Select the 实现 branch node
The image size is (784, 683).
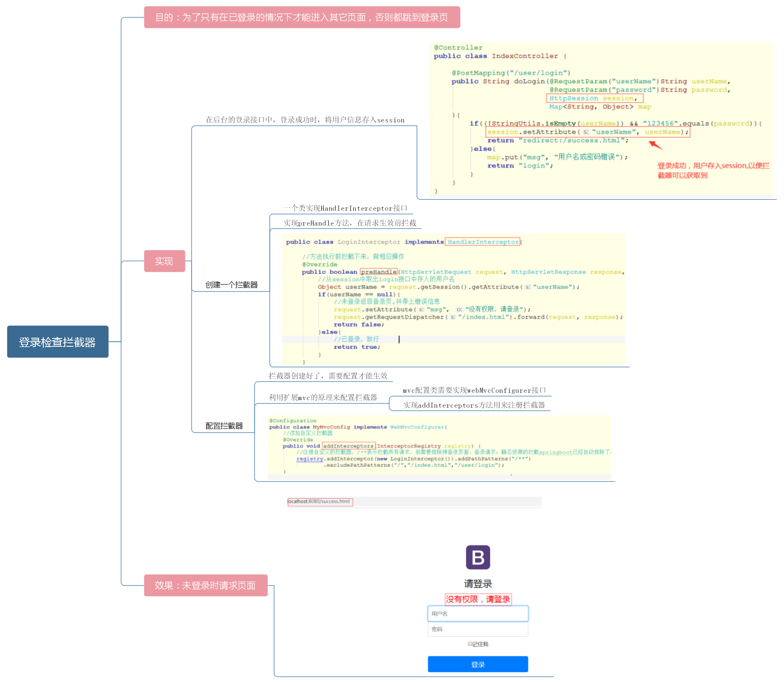tap(164, 261)
